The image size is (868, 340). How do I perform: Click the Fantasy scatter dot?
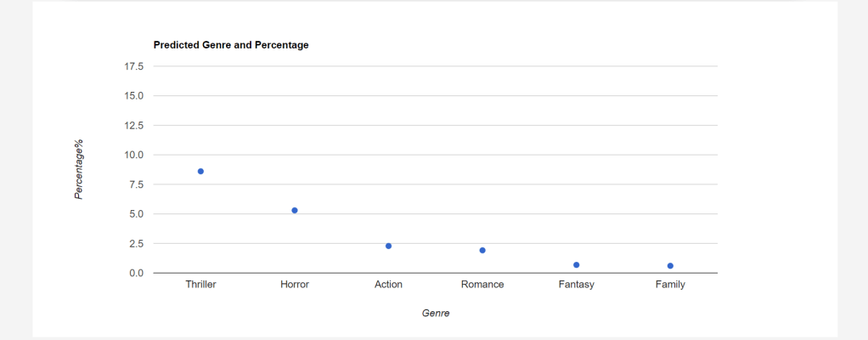576,265
